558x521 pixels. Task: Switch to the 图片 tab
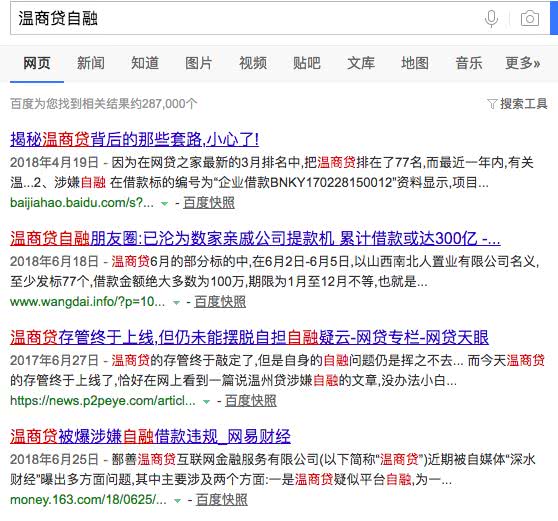(x=199, y=63)
